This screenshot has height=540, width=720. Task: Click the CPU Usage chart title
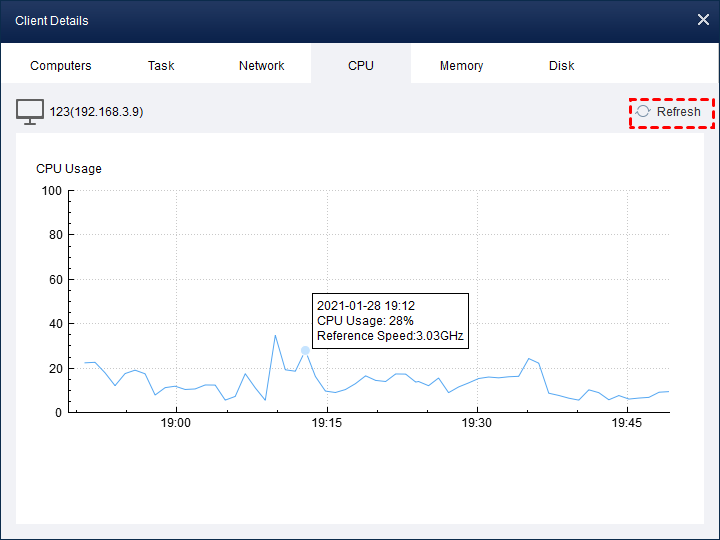pyautogui.click(x=69, y=169)
